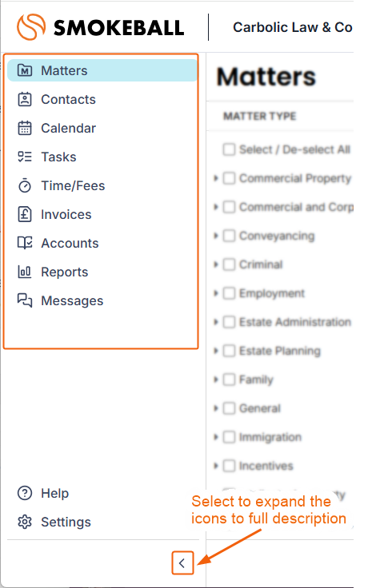The height and width of the screenshot is (588, 368).
Task: Select the Tasks checklist icon
Action: (25, 157)
